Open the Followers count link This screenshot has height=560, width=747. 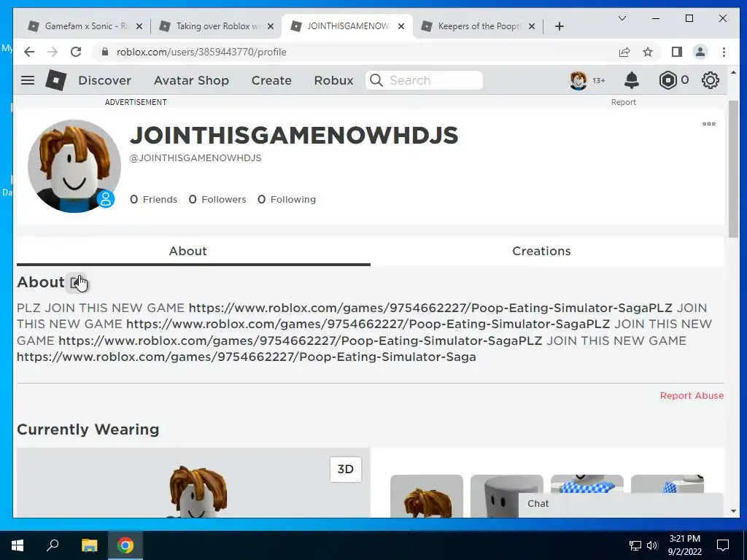(x=217, y=200)
